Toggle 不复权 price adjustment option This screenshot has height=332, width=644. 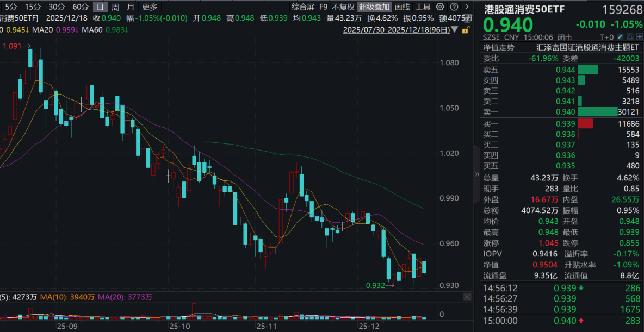click(343, 7)
